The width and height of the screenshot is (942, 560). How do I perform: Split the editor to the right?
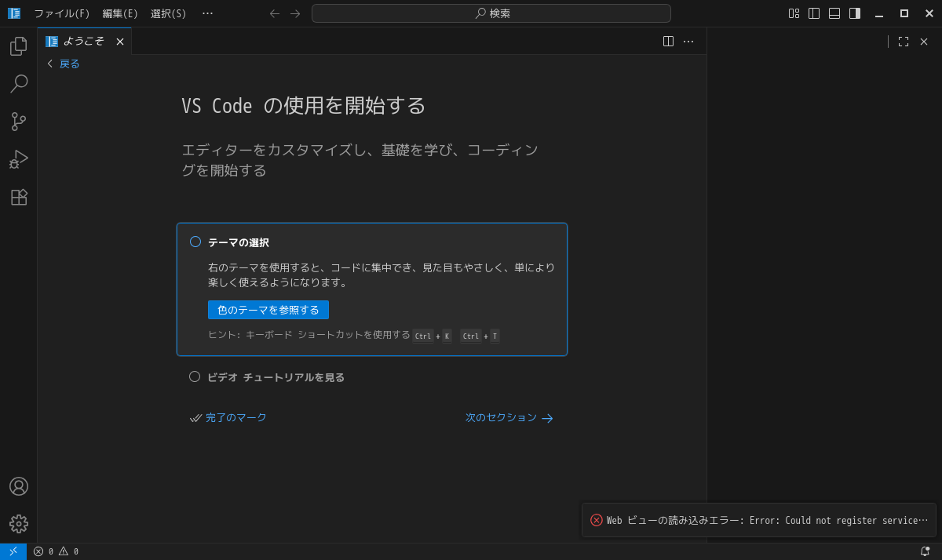pos(668,42)
